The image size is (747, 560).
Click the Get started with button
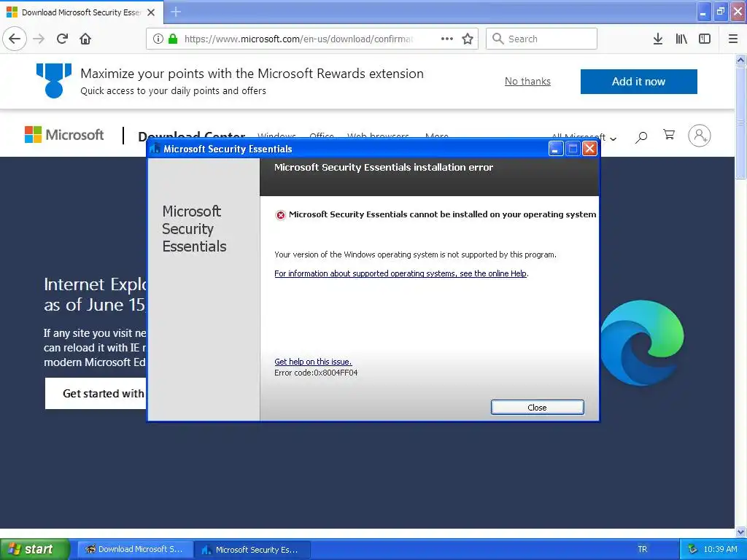pyautogui.click(x=96, y=393)
